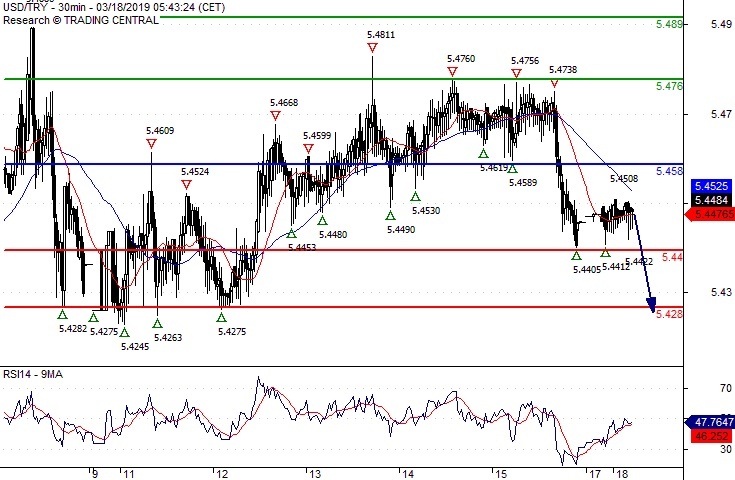Select the 5.4756 high price label

(525, 60)
